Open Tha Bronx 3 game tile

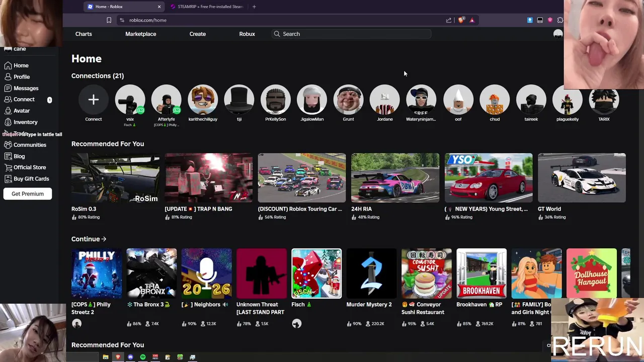coord(151,274)
